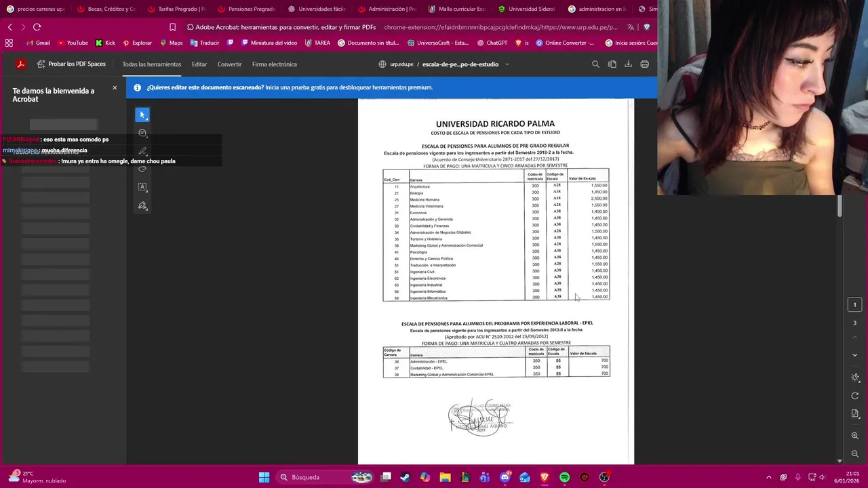Open the Firma electrónica menu
This screenshot has height=488, width=868.
274,64
